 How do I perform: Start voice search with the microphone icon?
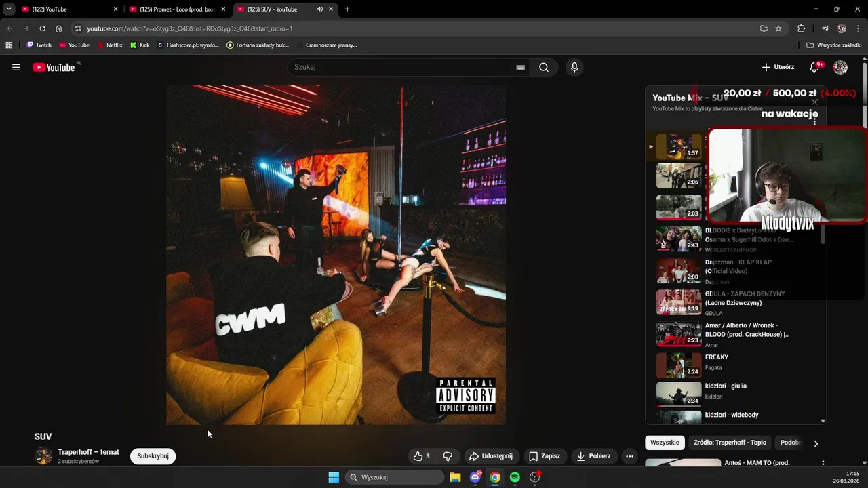coord(574,67)
